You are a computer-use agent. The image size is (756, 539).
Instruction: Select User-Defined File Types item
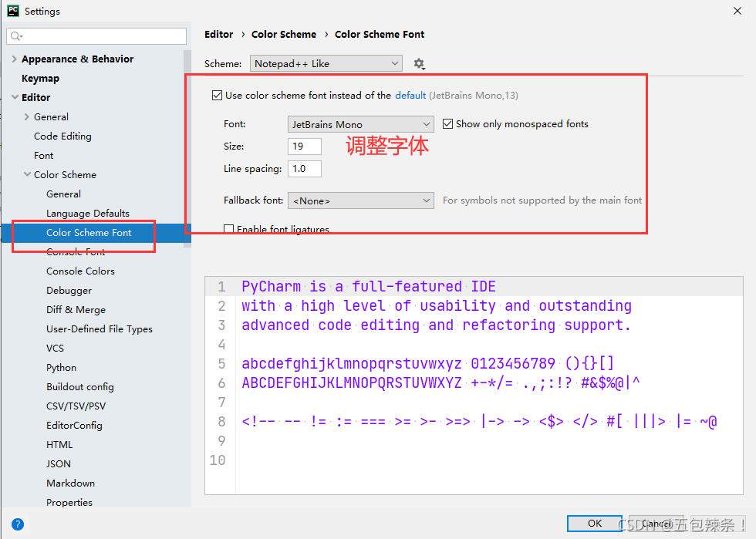pos(100,329)
